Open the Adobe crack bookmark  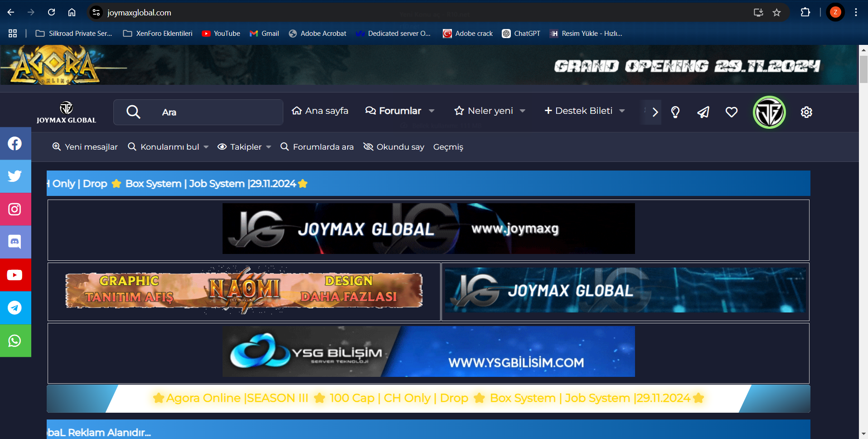point(468,33)
